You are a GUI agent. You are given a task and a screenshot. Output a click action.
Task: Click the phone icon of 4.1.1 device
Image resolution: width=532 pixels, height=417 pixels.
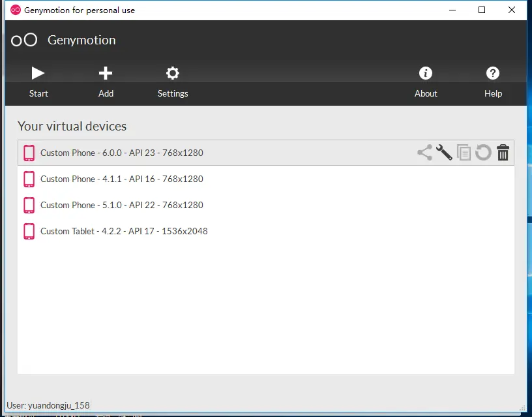(29, 179)
